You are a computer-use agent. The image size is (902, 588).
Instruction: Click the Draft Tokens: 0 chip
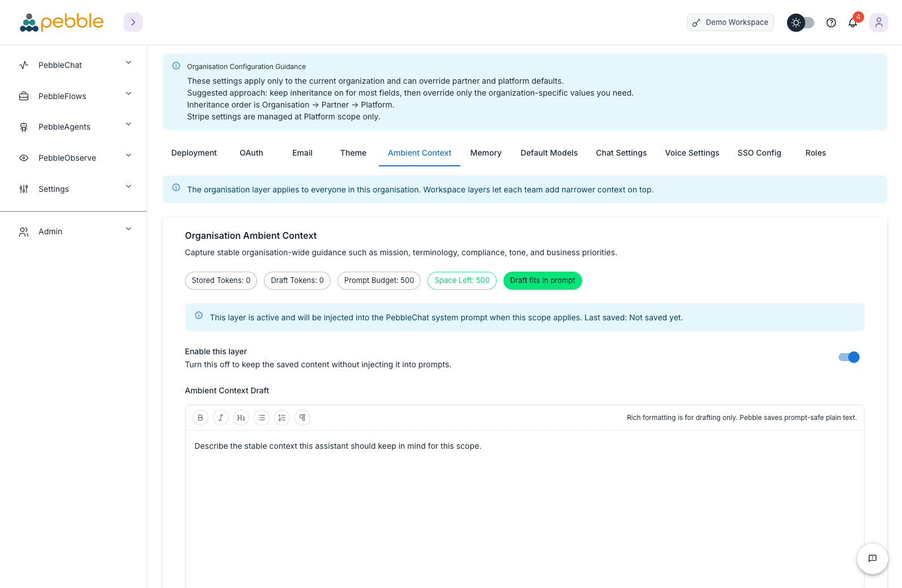pos(297,281)
